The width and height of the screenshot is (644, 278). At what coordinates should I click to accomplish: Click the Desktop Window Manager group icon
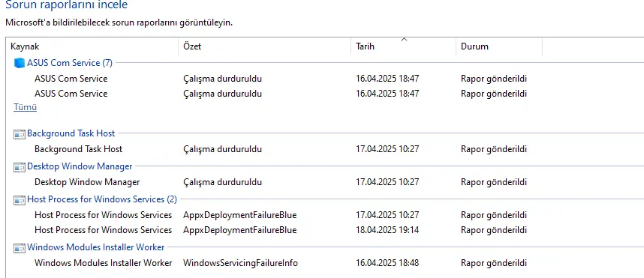(x=20, y=167)
